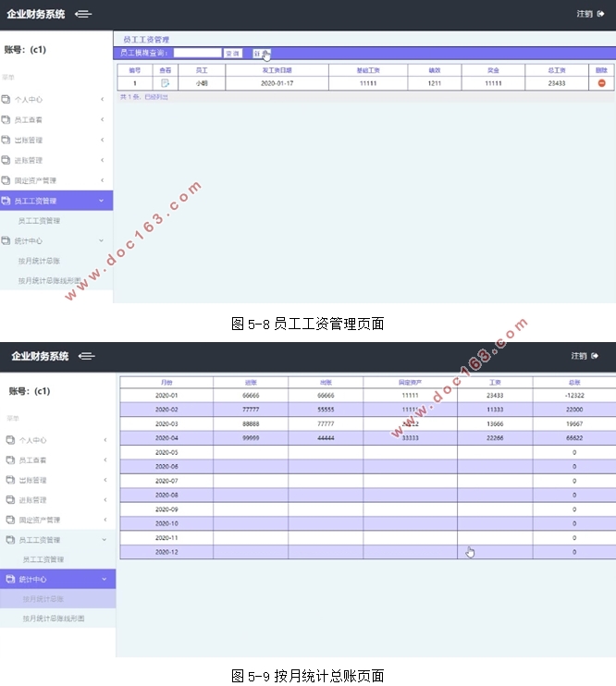616x686 pixels.
Task: Click highlighted 员工工资管理 icon in Figure 5-8
Action: coord(6,201)
